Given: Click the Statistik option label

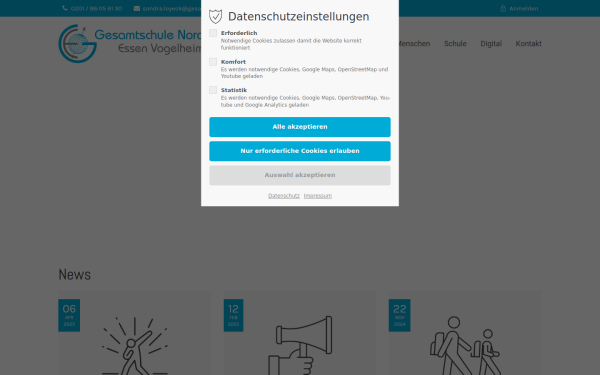Looking at the screenshot, I should coord(234,90).
